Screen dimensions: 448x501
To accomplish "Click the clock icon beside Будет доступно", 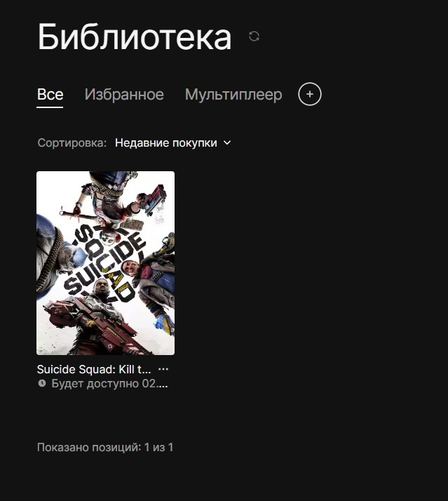I will 42,383.
